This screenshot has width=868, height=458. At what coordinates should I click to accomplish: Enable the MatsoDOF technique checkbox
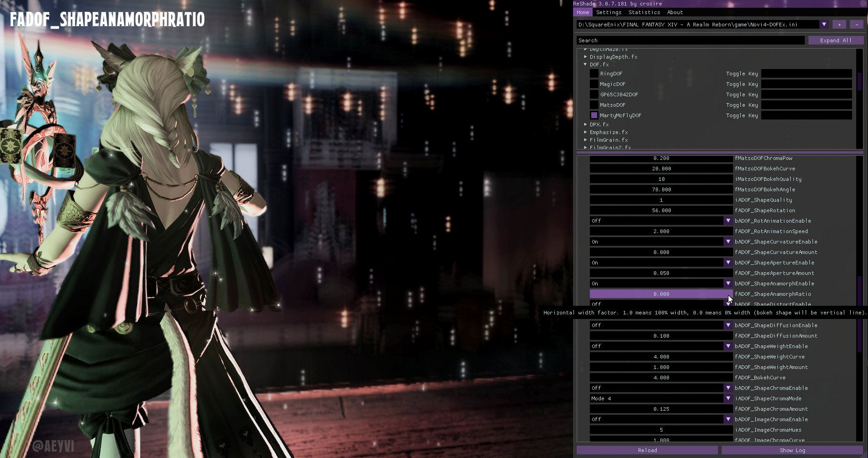coord(594,105)
